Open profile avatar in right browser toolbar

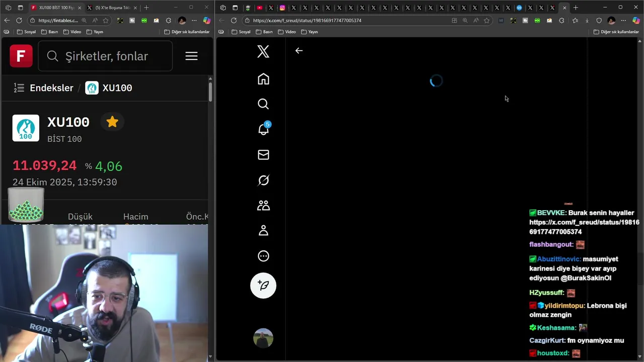point(611,21)
